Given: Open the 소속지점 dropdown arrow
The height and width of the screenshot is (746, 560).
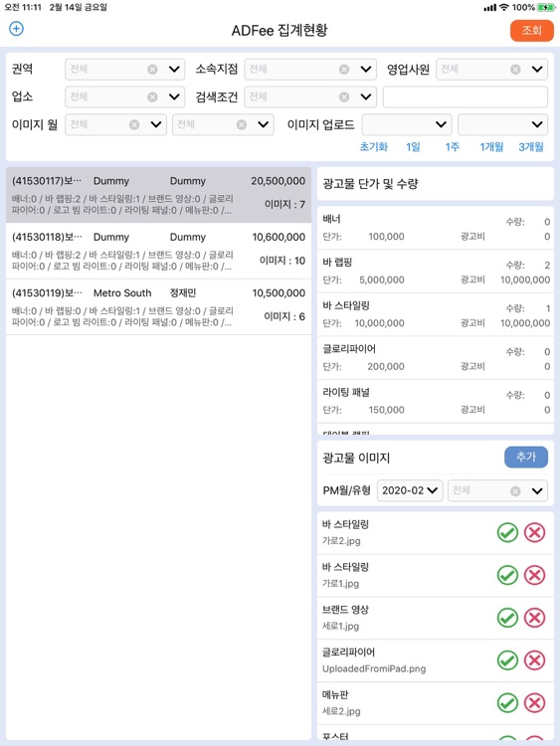Looking at the screenshot, I should pos(366,70).
